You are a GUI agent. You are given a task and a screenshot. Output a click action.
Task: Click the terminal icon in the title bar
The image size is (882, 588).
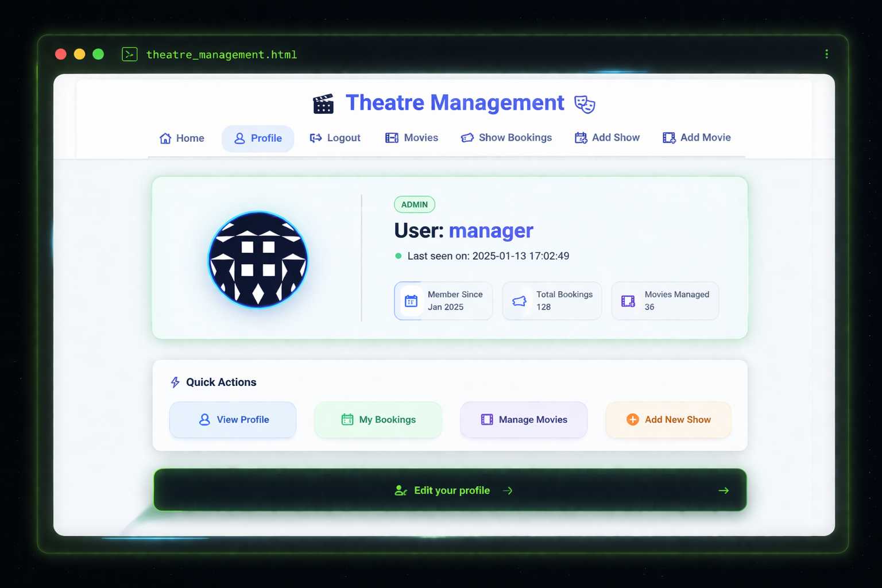click(x=130, y=54)
